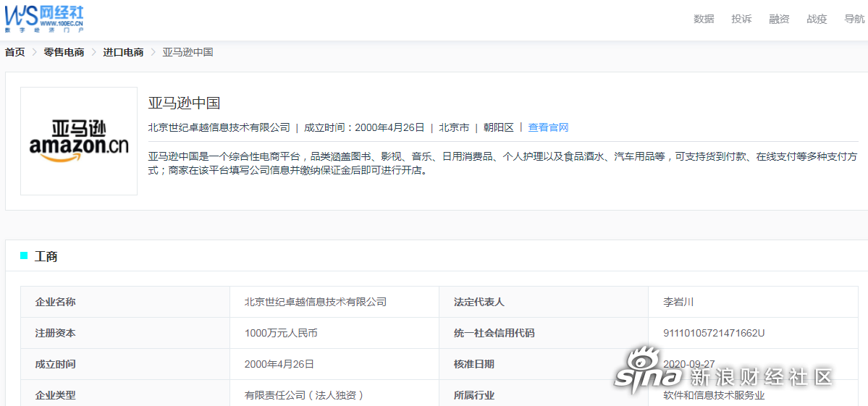Click the 企业类型 table label
The image size is (868, 406).
(55, 395)
